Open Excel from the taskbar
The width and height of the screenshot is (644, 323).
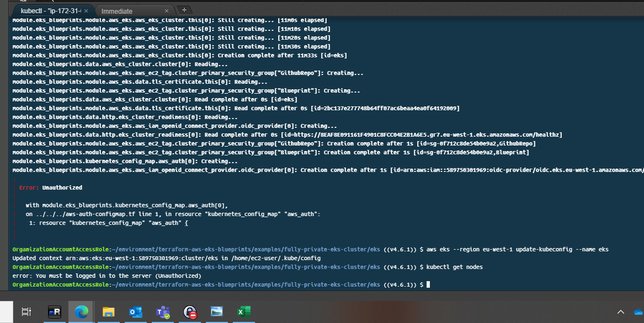pyautogui.click(x=243, y=312)
